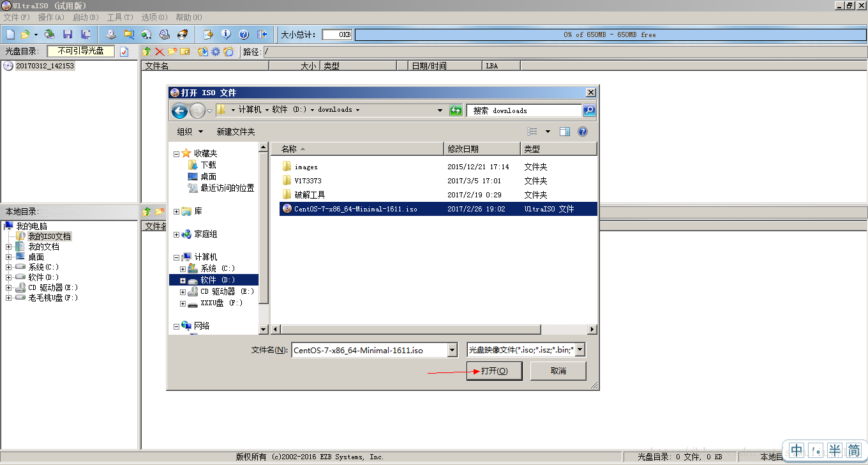
Task: Click the Exit door icon in toolbar
Action: click(262, 34)
